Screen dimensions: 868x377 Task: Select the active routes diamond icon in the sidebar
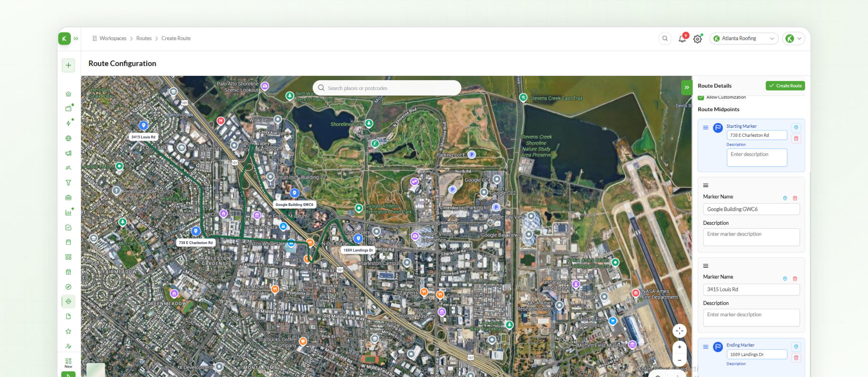tap(68, 301)
